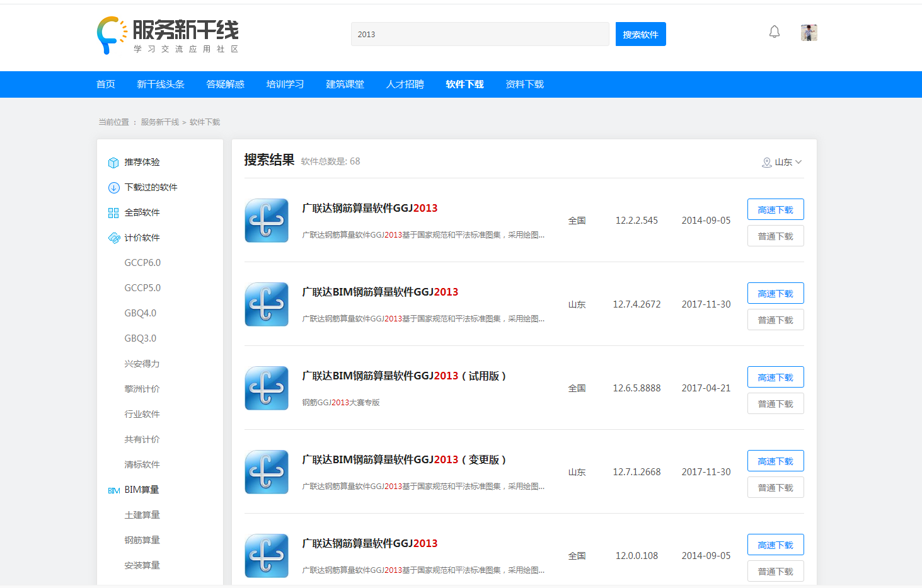Select 土建算量 in the sidebar
This screenshot has height=588, width=922.
(x=142, y=515)
